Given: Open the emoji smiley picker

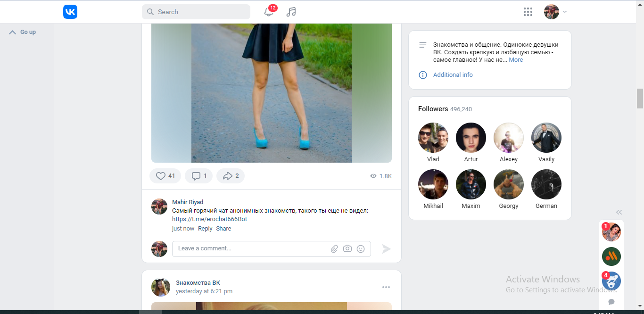Looking at the screenshot, I should pyautogui.click(x=361, y=248).
